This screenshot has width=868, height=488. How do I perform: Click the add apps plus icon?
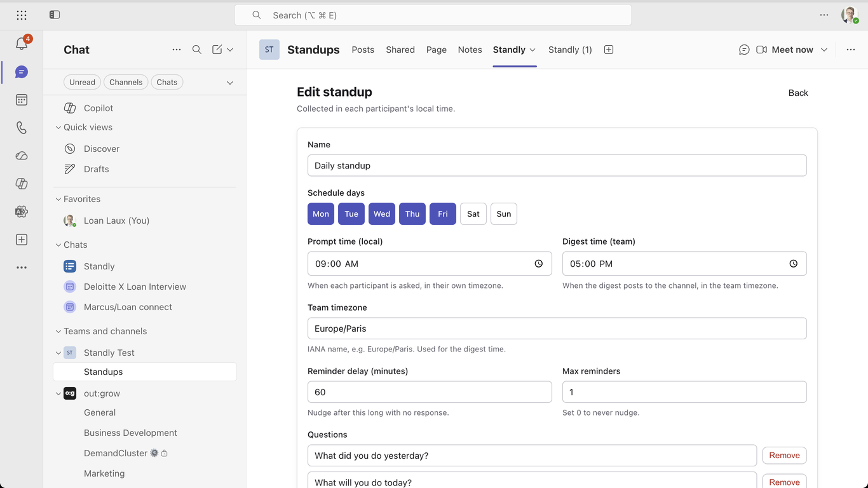pos(22,240)
